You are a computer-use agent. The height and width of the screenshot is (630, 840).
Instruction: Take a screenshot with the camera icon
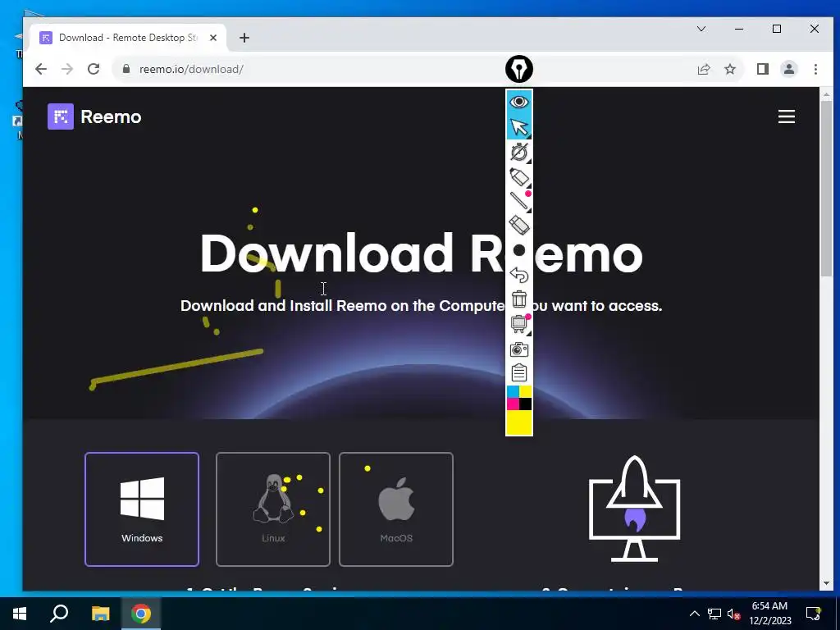(x=519, y=349)
